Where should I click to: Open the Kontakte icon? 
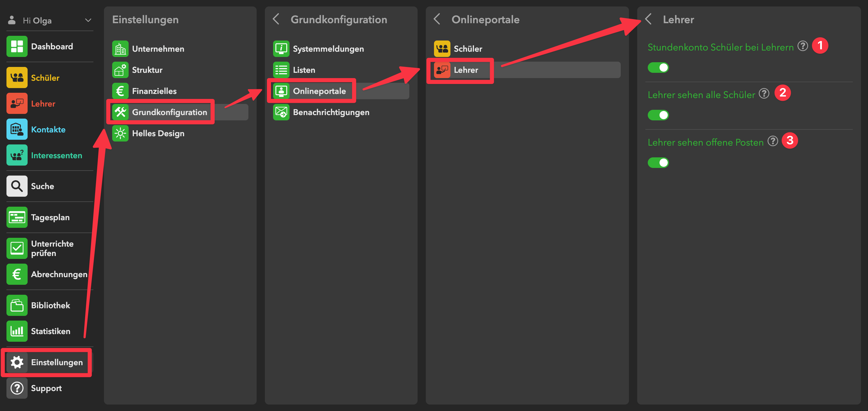(17, 129)
